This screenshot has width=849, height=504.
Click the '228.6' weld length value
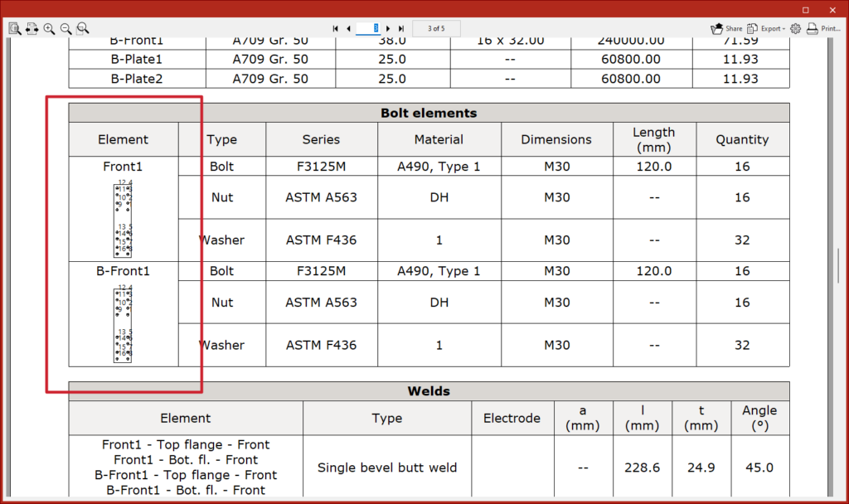click(x=643, y=468)
